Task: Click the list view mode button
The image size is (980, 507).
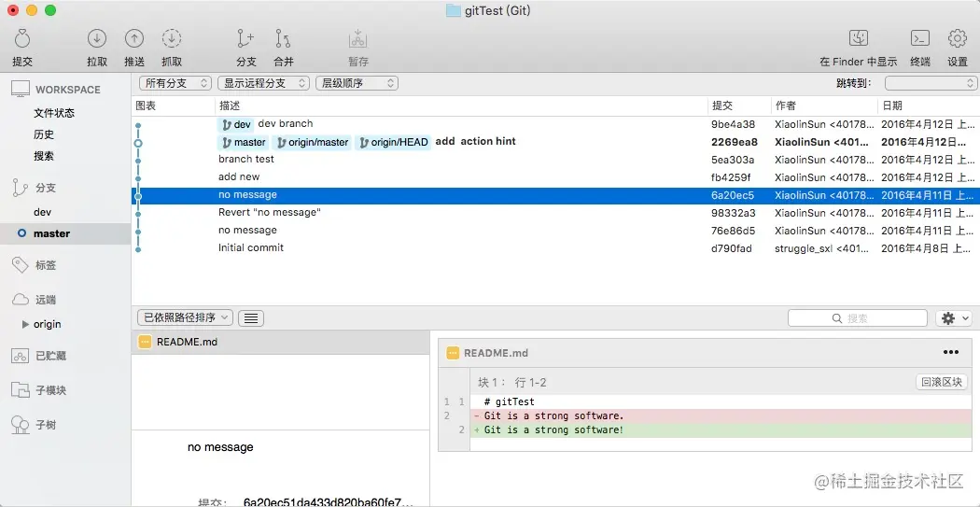Action: pos(251,318)
